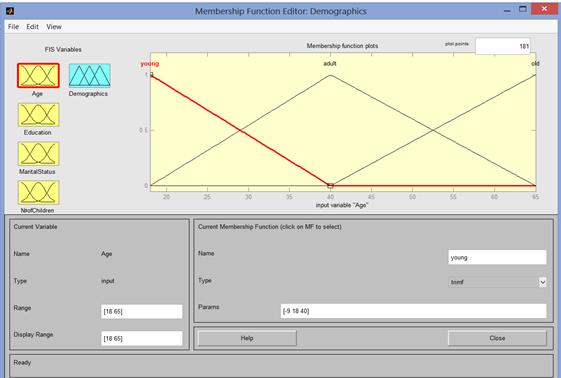Viewport: 561px width, 378px height.
Task: Edit the Display Range field
Action: (142, 338)
